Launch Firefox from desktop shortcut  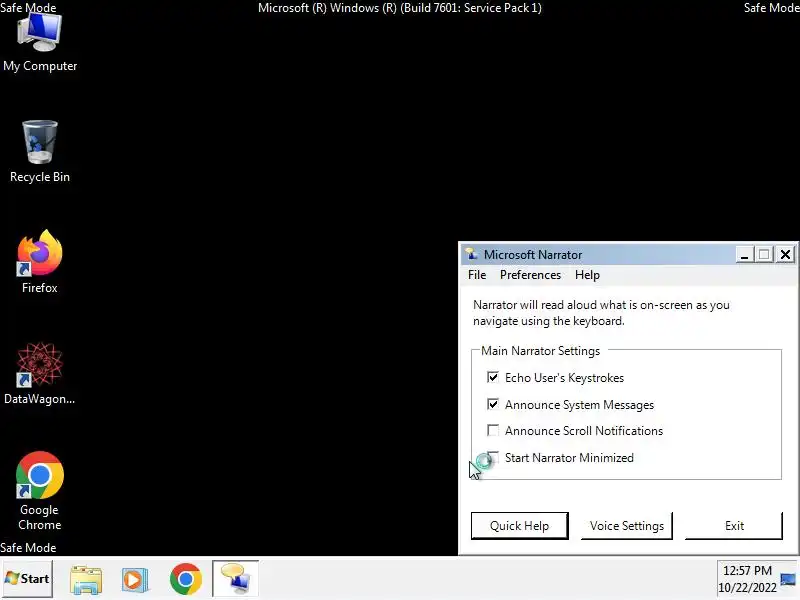point(40,262)
